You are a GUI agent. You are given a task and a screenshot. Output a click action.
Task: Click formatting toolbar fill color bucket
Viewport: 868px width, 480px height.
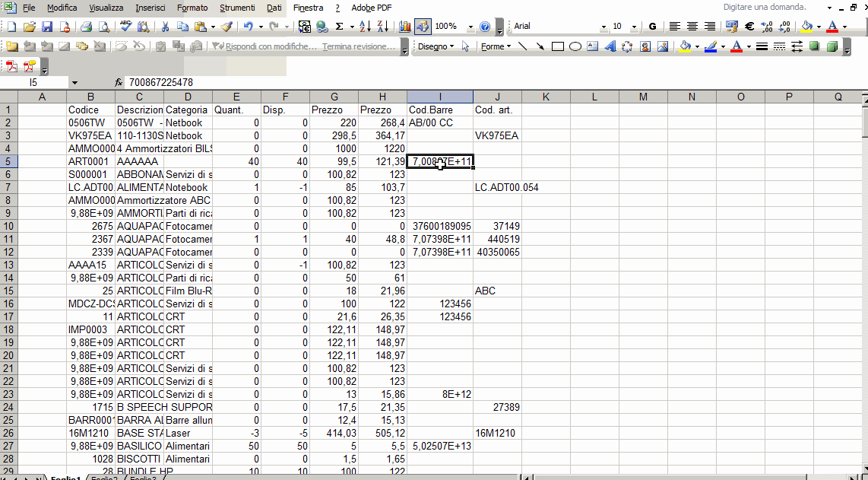point(806,27)
